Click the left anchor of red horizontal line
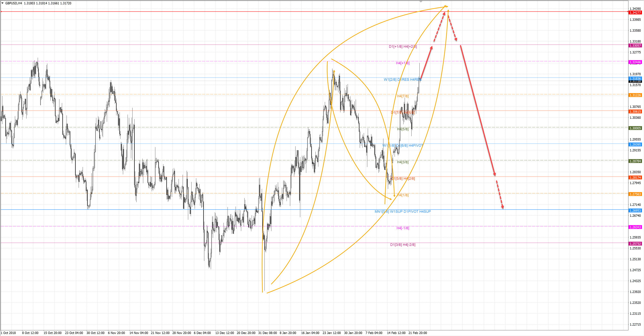This screenshot has height=336, width=644. (x=1, y=12)
